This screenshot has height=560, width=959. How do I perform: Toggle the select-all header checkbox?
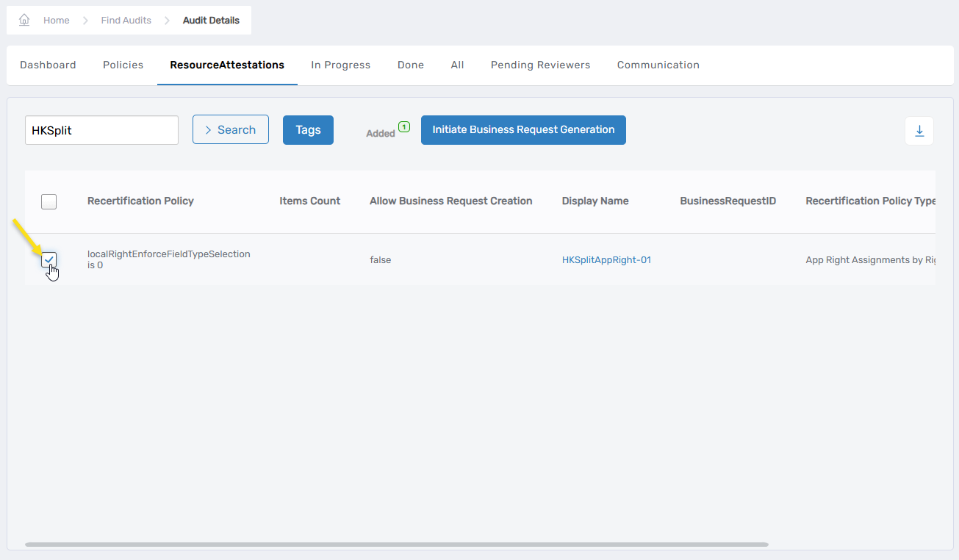tap(49, 201)
